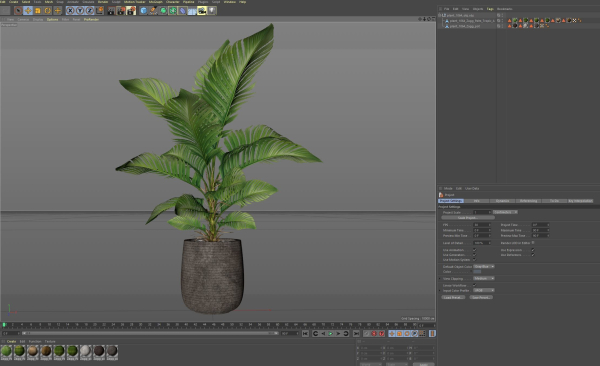Click the green timeline playhead marker
Viewport: 600px width, 366px height.
4,325
